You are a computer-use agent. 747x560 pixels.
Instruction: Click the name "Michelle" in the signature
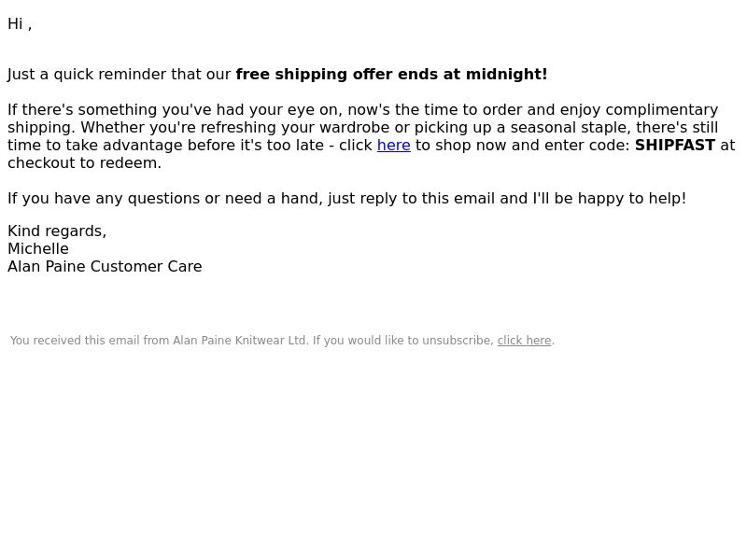[x=38, y=248]
